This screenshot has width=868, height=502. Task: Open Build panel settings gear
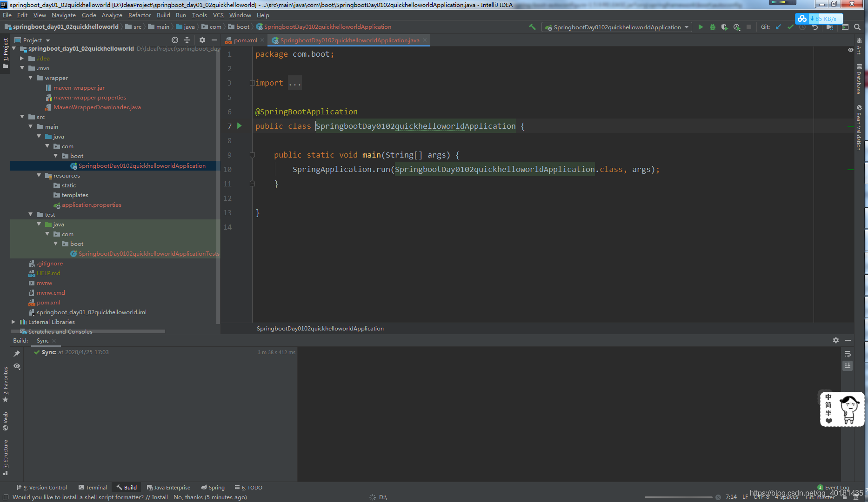point(836,340)
